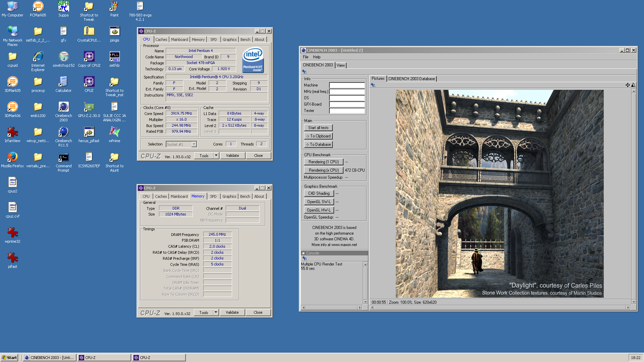Open the Help menu in CINEBENCH 2003
This screenshot has width=644, height=362.
317,57
